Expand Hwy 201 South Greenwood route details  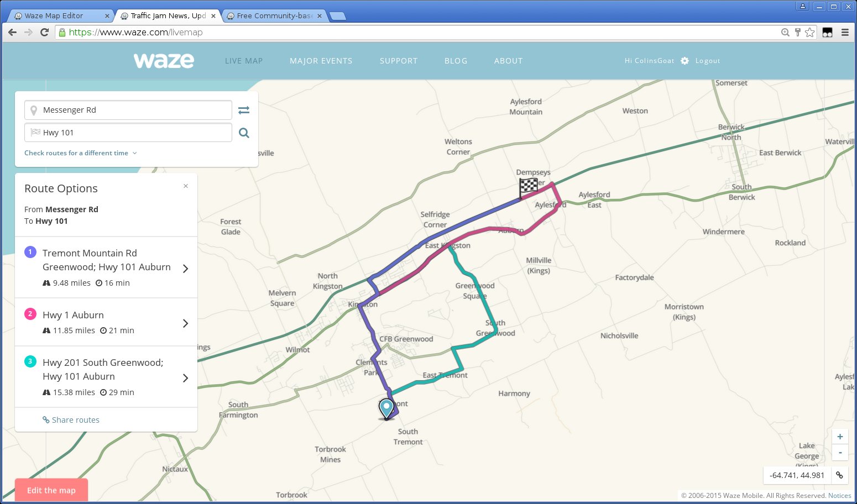tap(185, 377)
